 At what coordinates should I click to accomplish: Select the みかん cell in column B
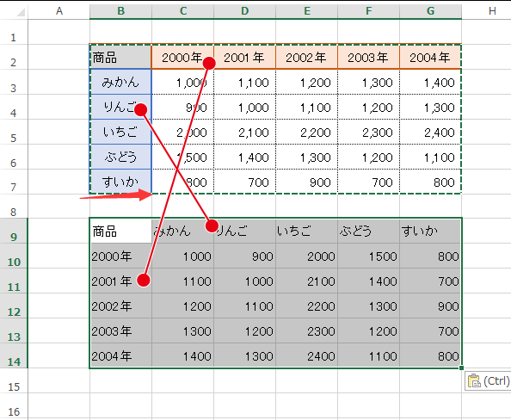[120, 82]
